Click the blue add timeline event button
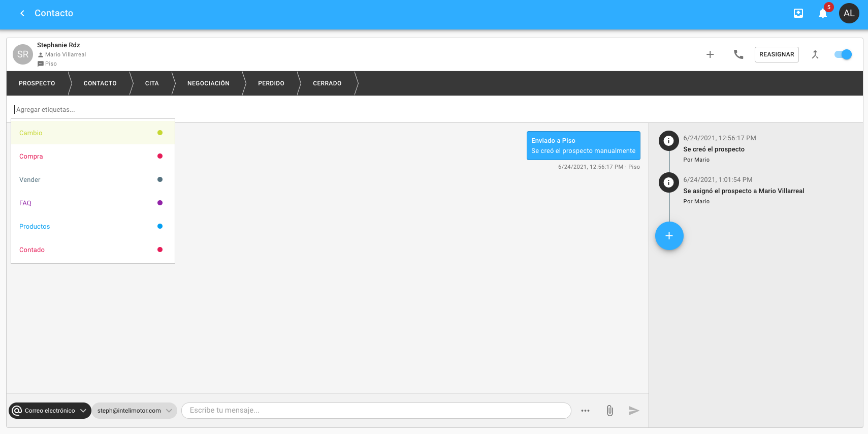This screenshot has width=868, height=434. coord(669,236)
